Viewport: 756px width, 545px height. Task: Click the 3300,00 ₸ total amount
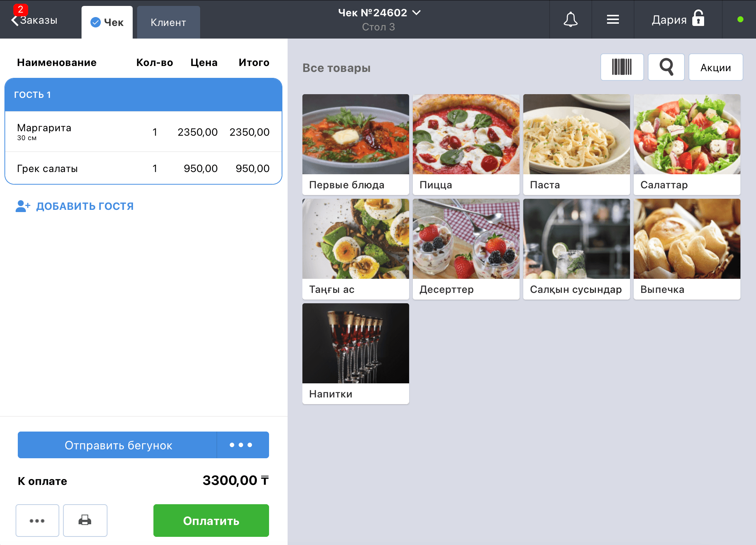point(236,480)
